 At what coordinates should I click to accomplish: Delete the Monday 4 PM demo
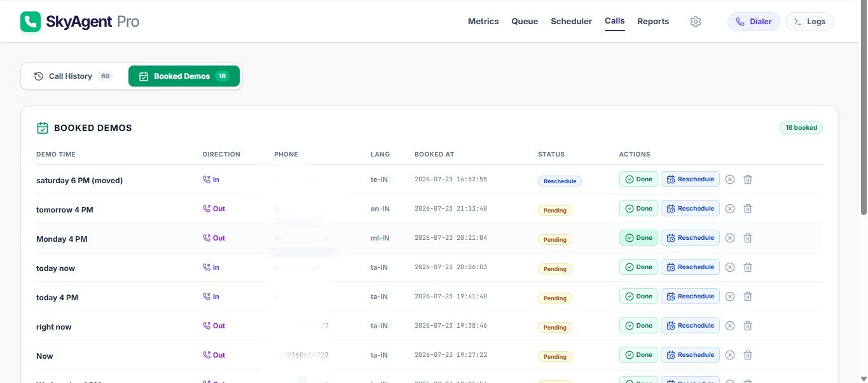click(748, 238)
